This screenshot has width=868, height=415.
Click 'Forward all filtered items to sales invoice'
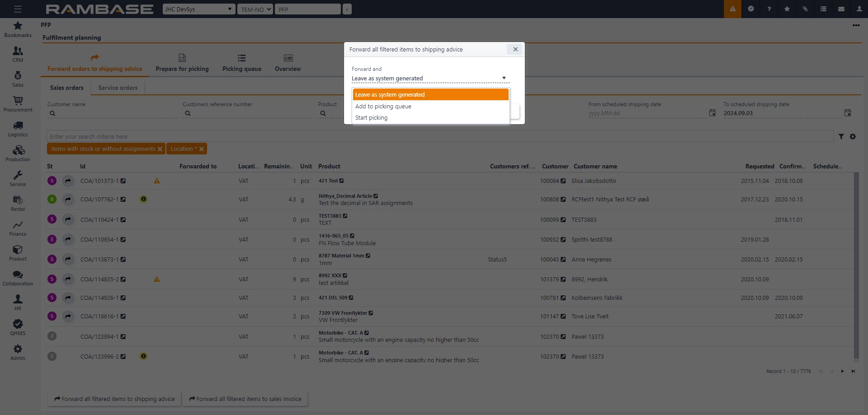245,399
